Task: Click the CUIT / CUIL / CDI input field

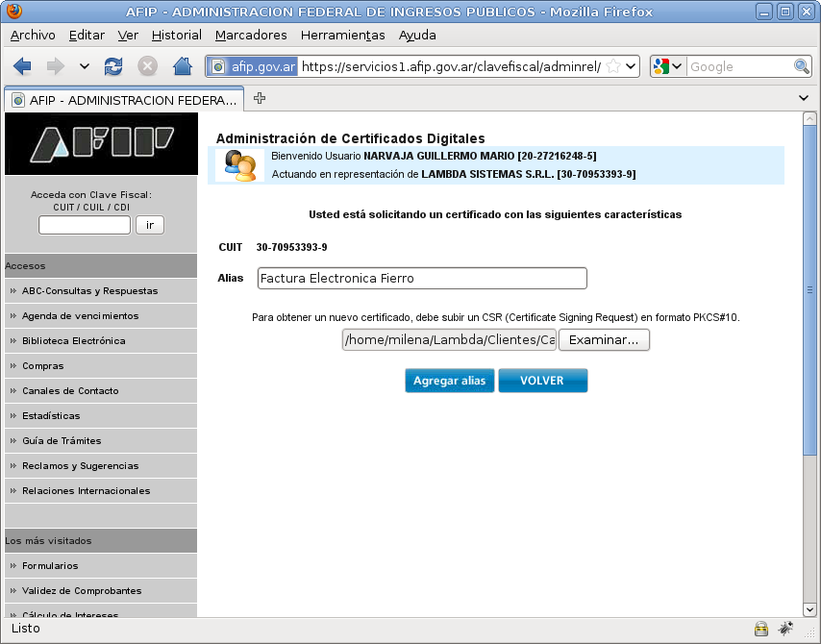Action: point(85,225)
